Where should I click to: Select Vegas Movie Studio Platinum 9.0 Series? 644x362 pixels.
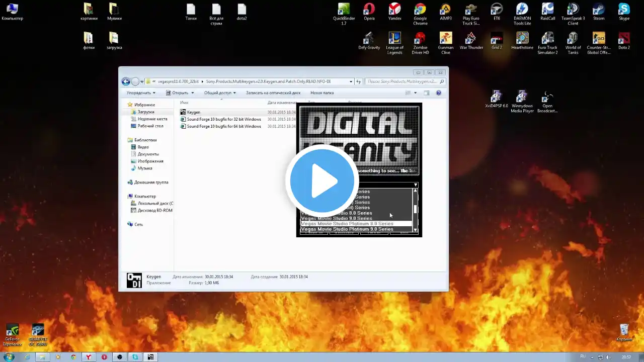click(347, 229)
